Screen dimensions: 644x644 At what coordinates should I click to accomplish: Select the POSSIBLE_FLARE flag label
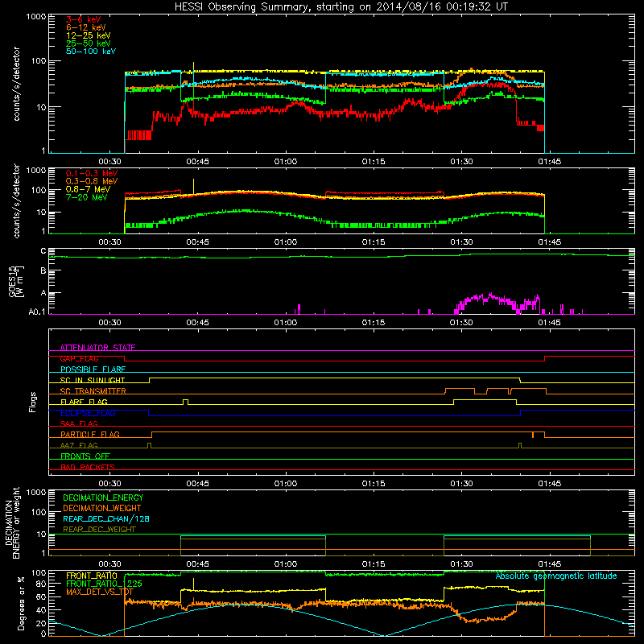point(93,369)
